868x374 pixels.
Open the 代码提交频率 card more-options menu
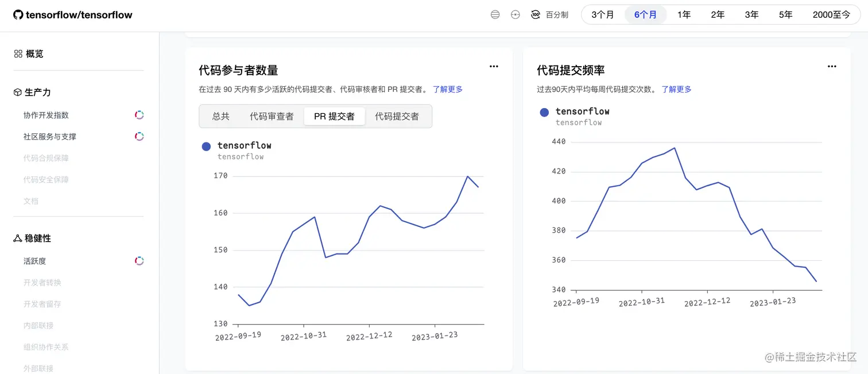[x=832, y=67]
